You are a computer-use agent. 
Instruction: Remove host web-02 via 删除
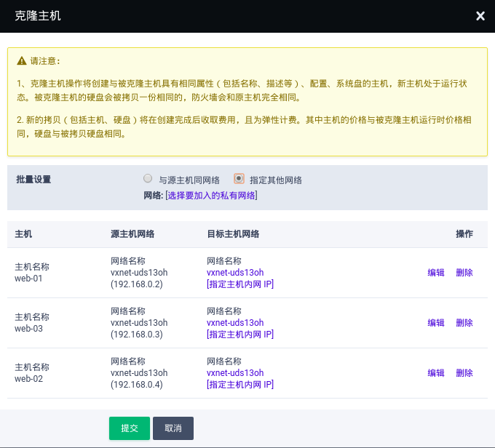point(464,373)
